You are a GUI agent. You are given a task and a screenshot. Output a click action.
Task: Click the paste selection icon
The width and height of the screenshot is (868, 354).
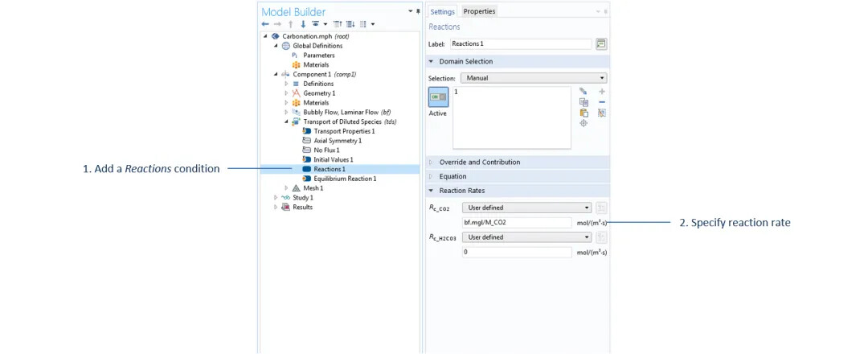pos(583,113)
